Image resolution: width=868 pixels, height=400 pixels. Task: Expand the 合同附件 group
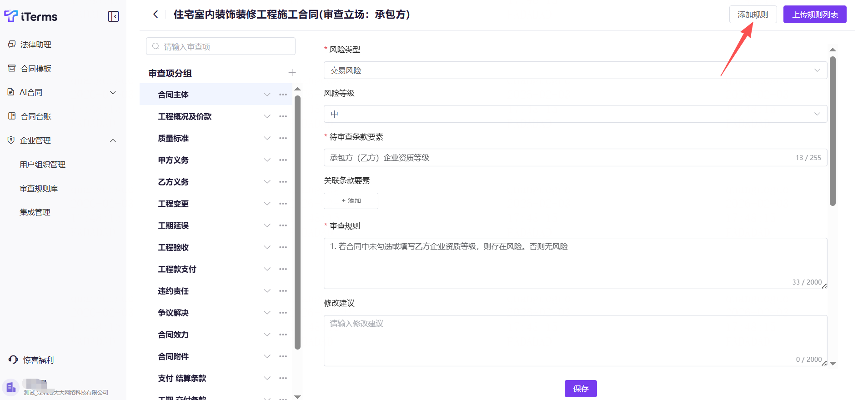(x=267, y=356)
